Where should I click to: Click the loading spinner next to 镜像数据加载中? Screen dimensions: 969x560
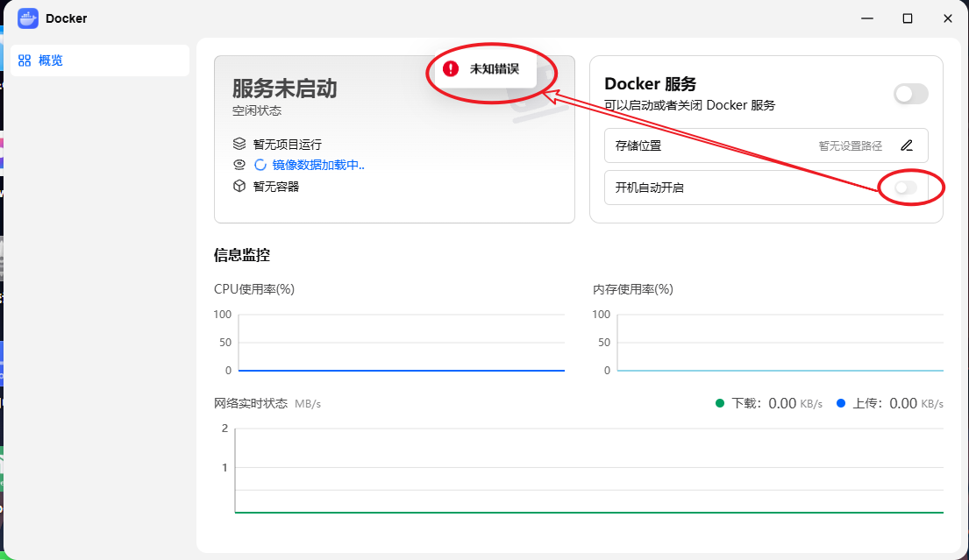coord(260,165)
